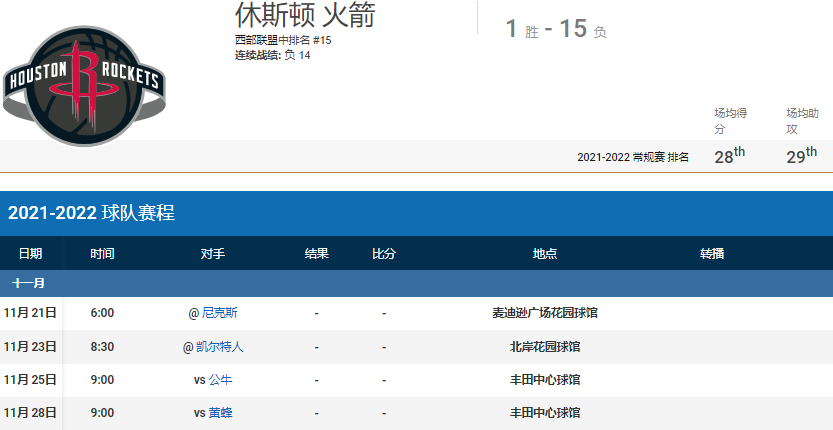Open the 黄蜂 opponent link
Image resolution: width=833 pixels, height=430 pixels.
(x=220, y=413)
